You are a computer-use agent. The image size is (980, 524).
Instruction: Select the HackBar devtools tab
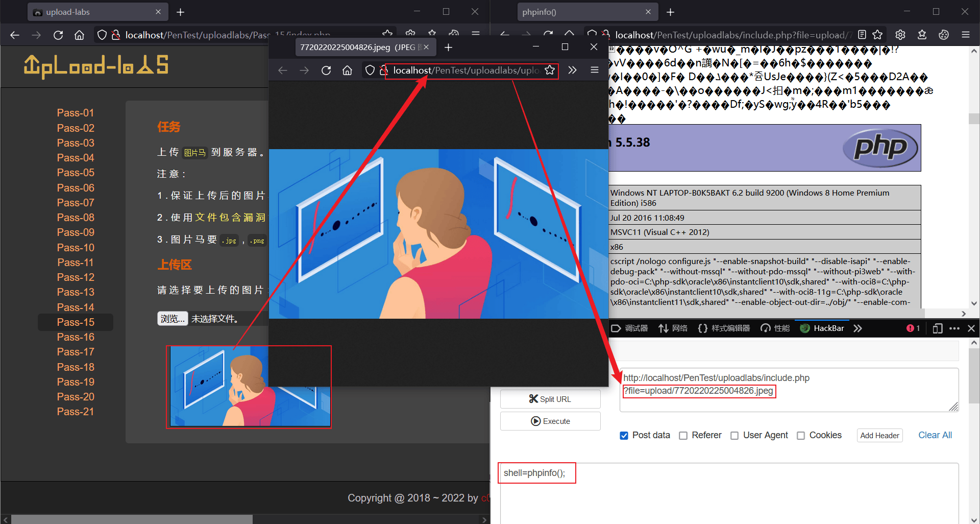pos(822,328)
